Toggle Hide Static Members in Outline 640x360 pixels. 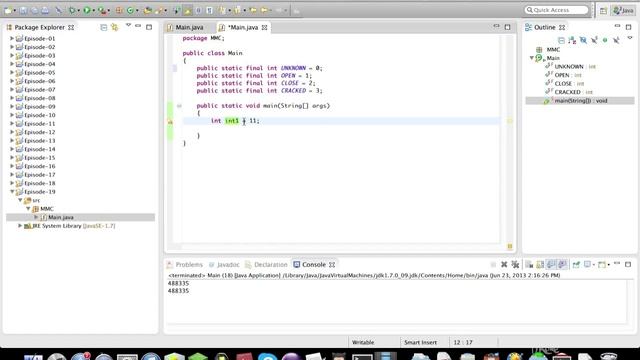[594, 40]
